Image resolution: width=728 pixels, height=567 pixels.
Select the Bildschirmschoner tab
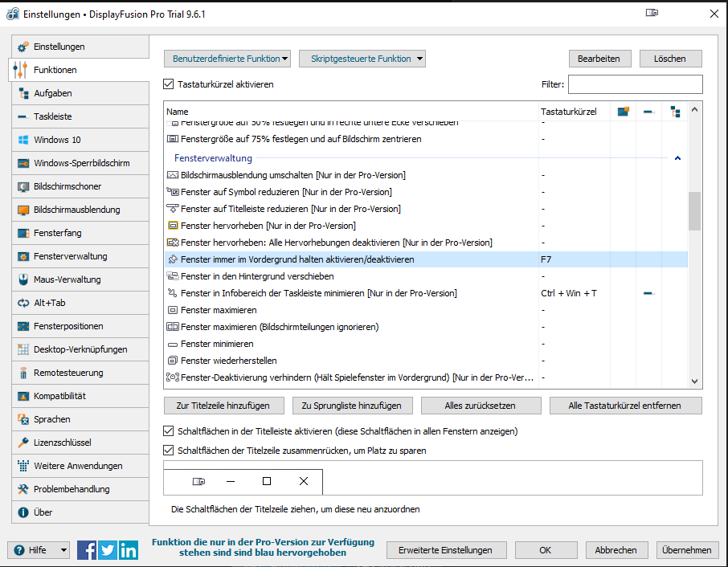pos(80,186)
